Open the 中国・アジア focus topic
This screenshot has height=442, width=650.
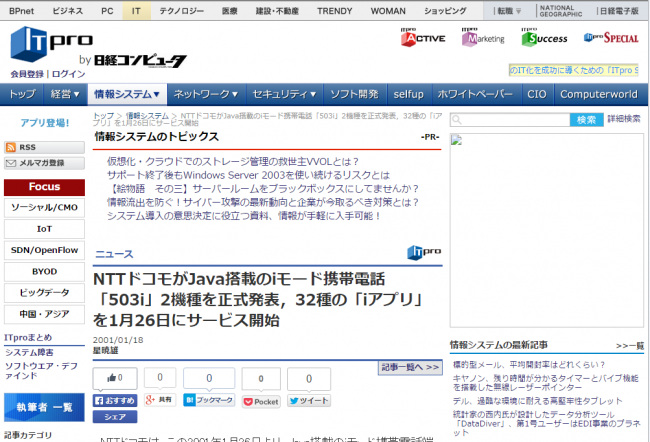(44, 314)
